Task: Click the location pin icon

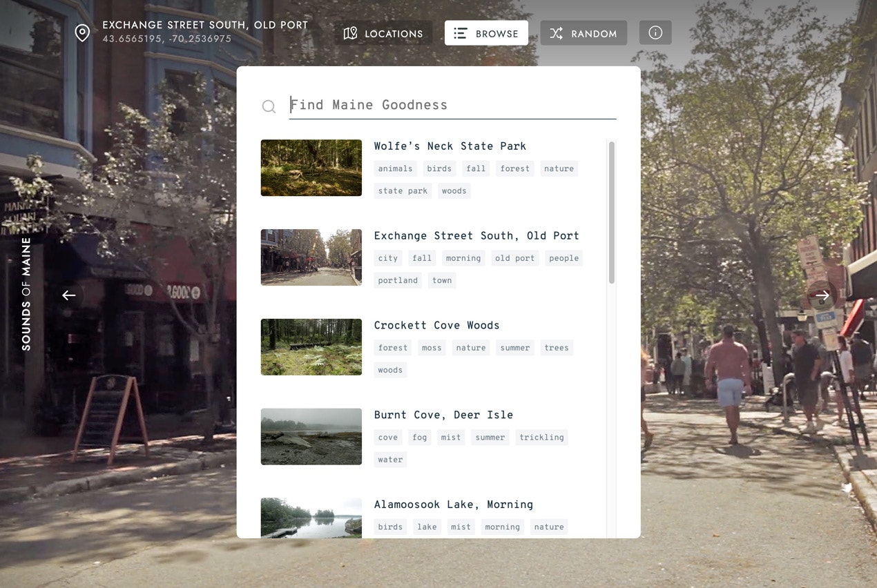Action: 82,32
